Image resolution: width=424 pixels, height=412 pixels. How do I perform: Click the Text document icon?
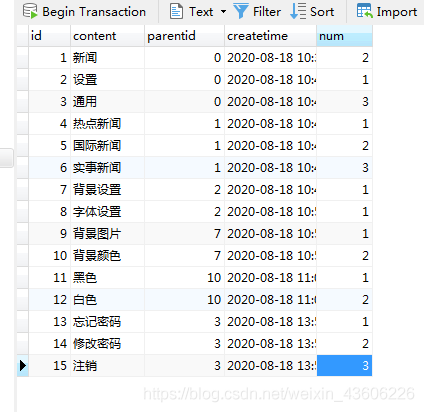pyautogui.click(x=176, y=11)
